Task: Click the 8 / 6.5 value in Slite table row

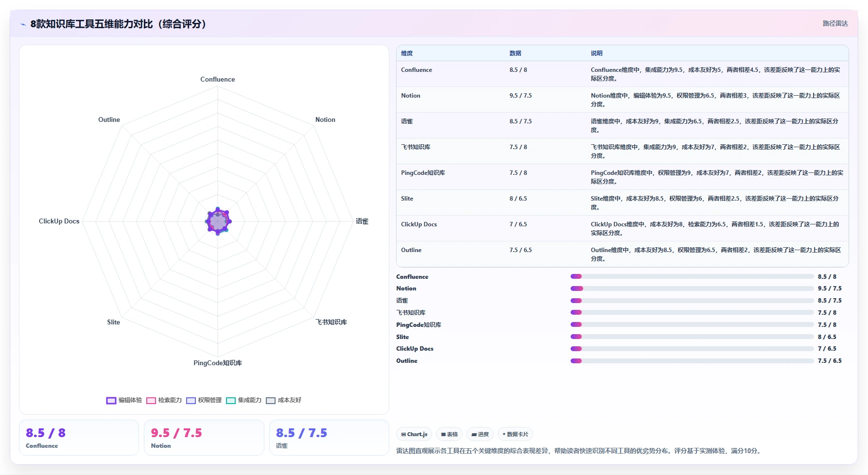Action: (x=518, y=199)
